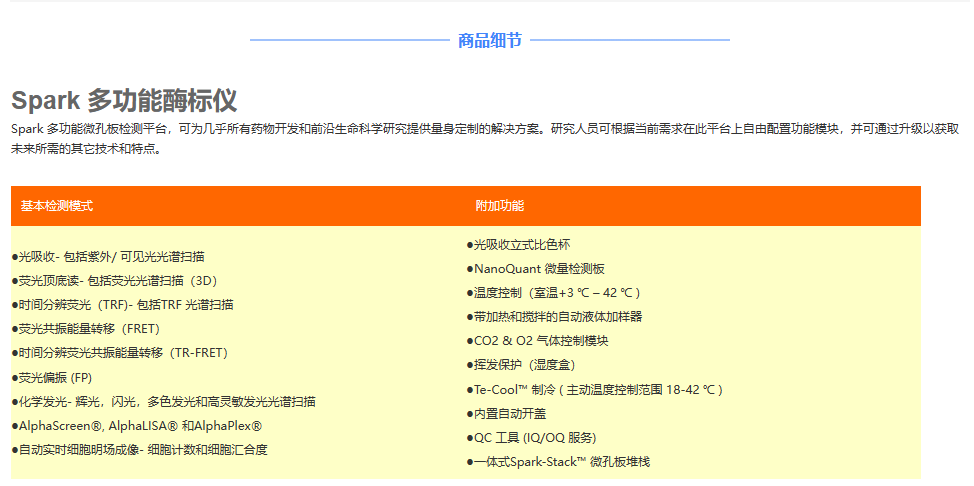Click the 附加功能 table header
The image size is (974, 486).
point(499,206)
